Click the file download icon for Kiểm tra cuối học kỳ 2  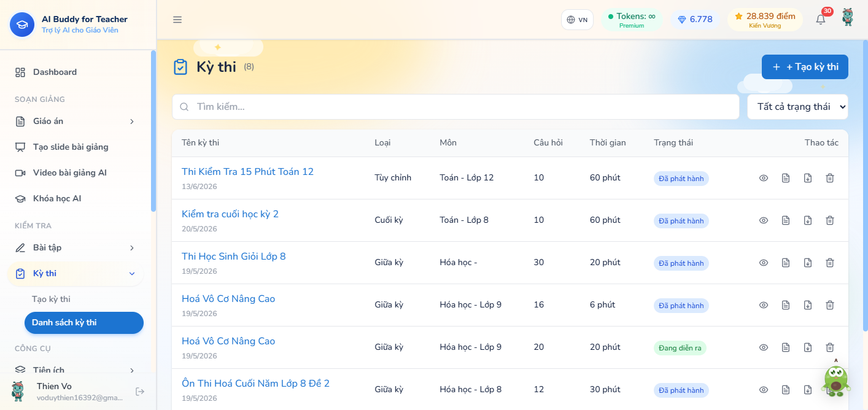(x=808, y=220)
